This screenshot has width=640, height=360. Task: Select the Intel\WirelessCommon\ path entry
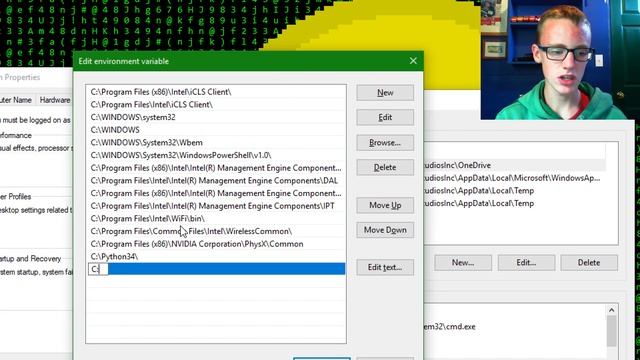coord(216,231)
